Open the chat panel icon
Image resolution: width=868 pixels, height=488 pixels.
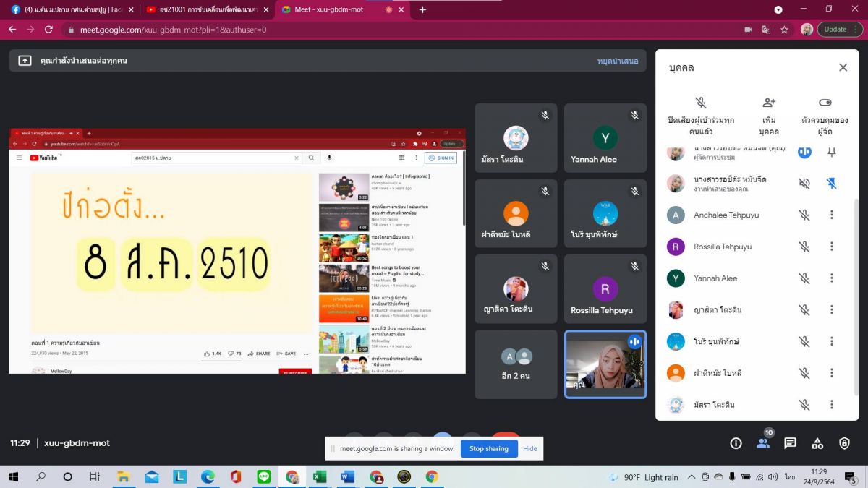790,443
